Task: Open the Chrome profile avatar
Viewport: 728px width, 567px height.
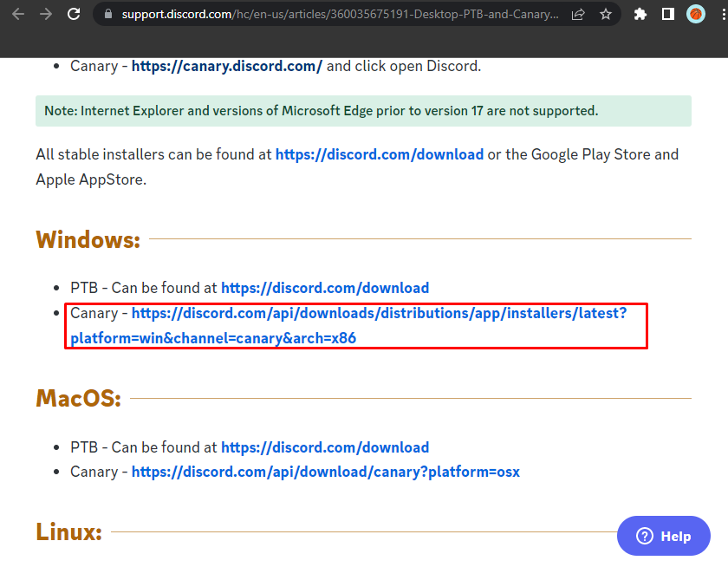Action: [x=695, y=15]
